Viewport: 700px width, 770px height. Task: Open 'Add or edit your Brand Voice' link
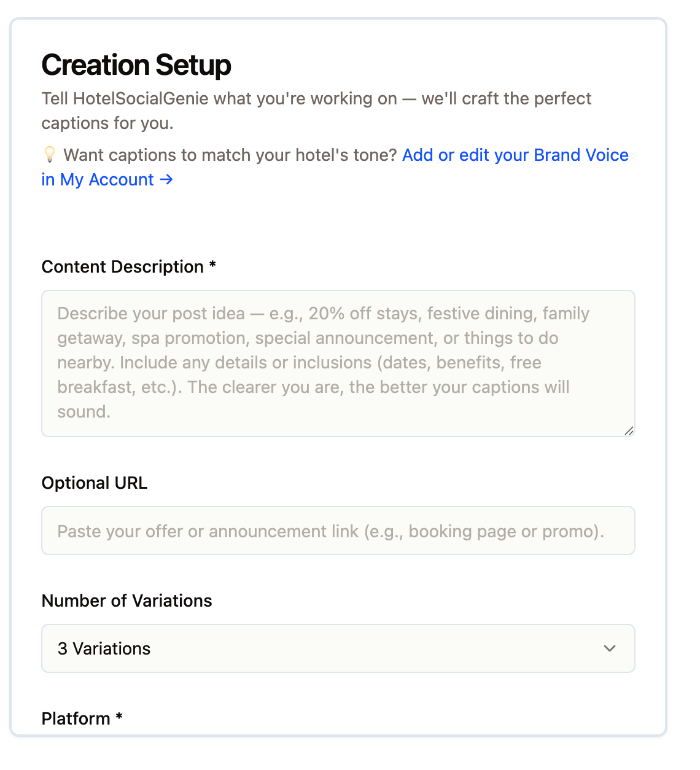pyautogui.click(x=515, y=155)
